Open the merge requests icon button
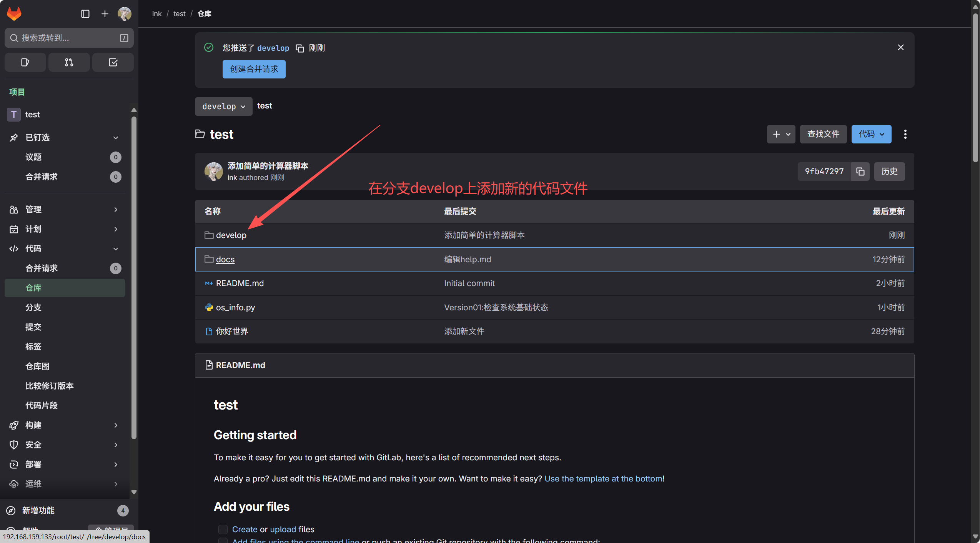 click(x=69, y=62)
